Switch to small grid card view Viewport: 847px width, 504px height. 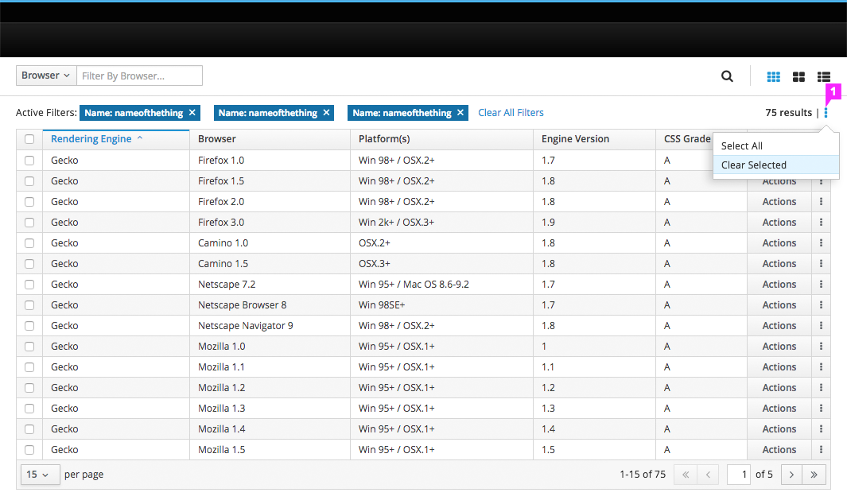[773, 77]
